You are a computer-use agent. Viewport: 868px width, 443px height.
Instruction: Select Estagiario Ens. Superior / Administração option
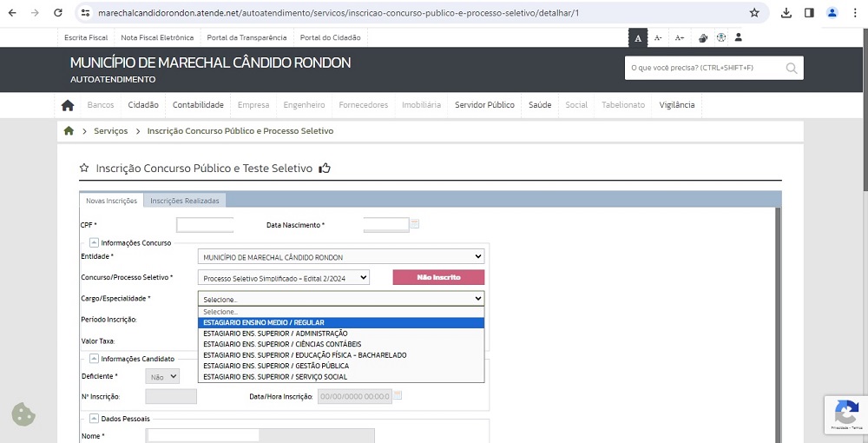tap(275, 334)
